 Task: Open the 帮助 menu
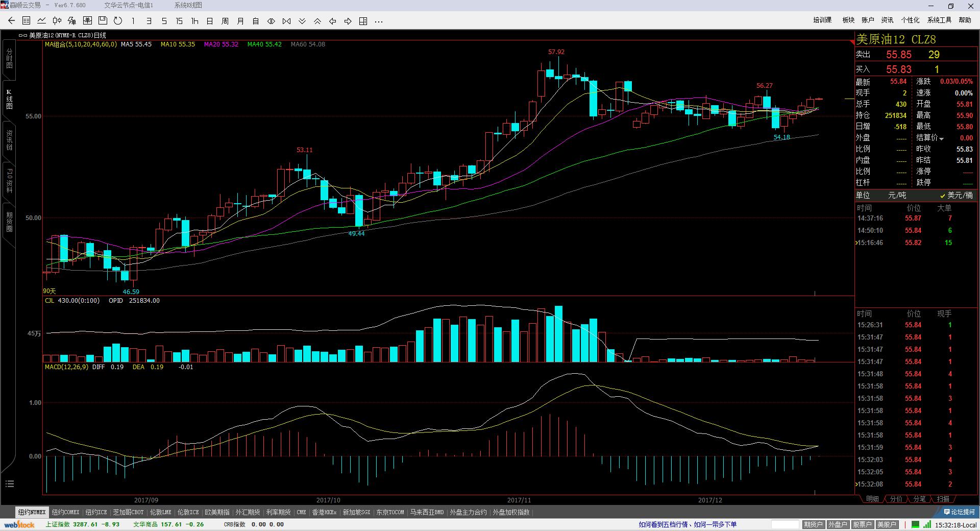click(965, 20)
